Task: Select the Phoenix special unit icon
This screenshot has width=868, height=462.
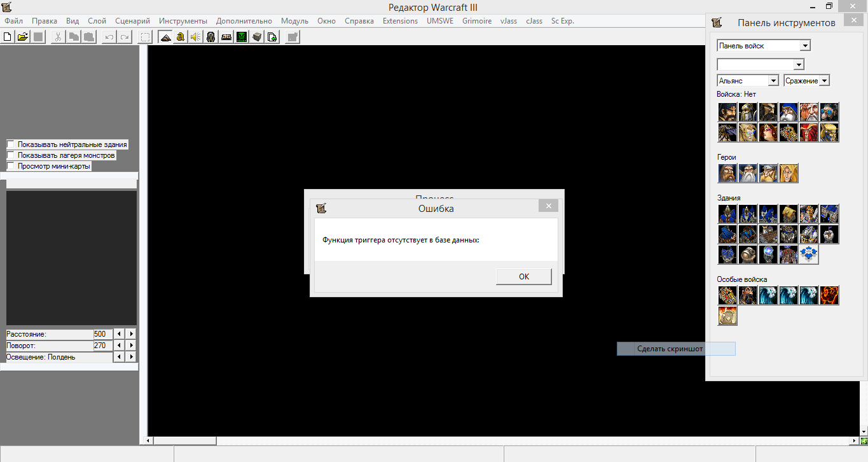Action: [x=829, y=295]
